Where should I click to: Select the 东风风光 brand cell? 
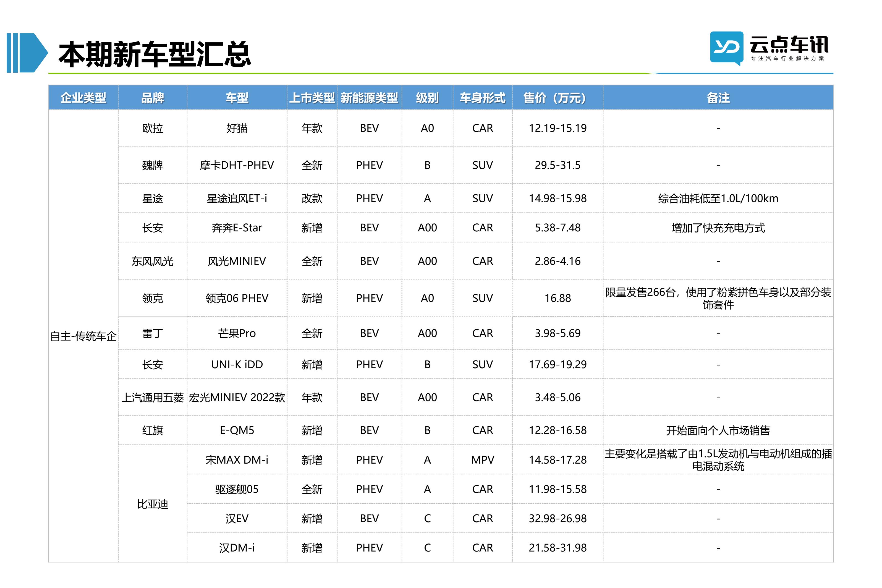[153, 261]
